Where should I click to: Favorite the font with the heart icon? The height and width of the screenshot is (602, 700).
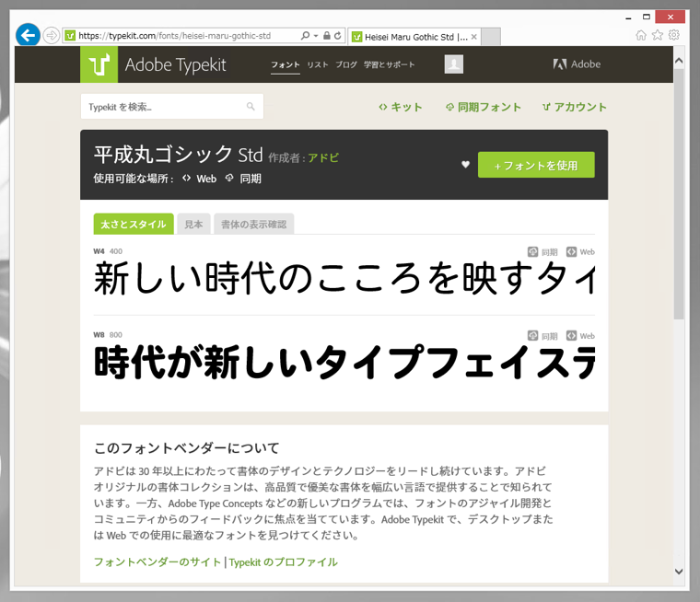[465, 164]
